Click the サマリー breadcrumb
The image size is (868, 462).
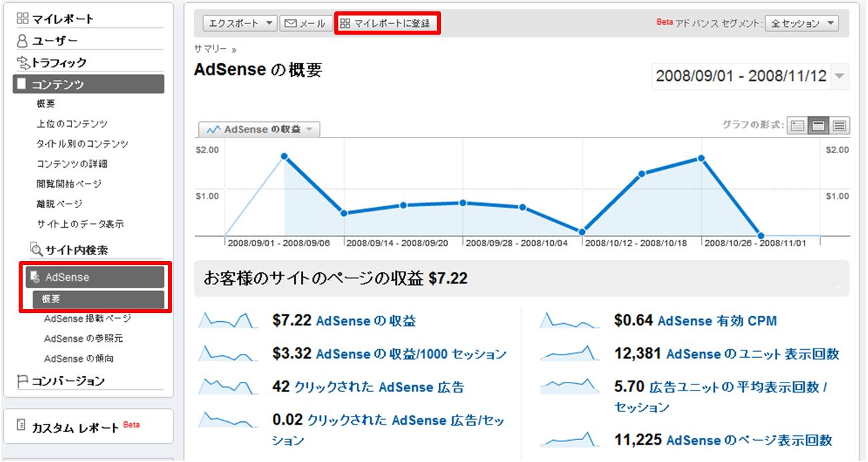(211, 49)
